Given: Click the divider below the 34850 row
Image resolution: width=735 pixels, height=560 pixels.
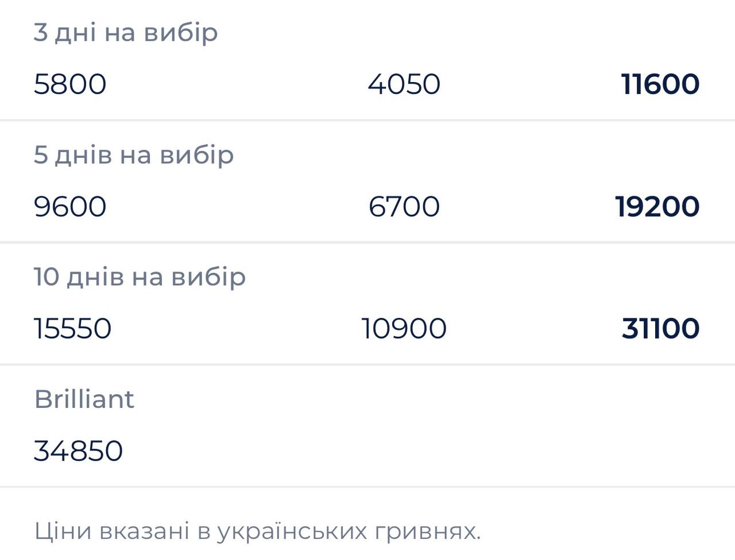Looking at the screenshot, I should (367, 487).
